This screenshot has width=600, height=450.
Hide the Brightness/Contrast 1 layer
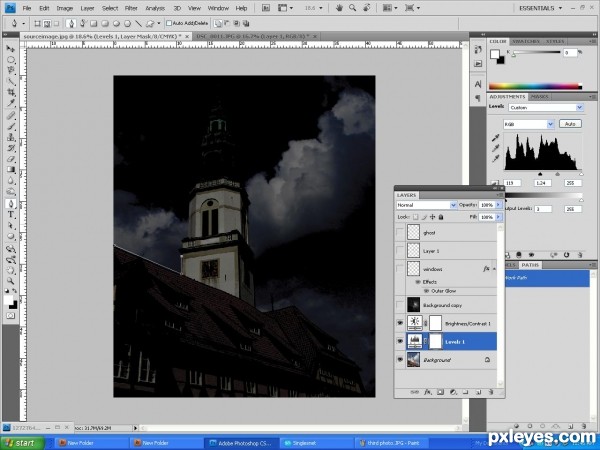pos(400,323)
